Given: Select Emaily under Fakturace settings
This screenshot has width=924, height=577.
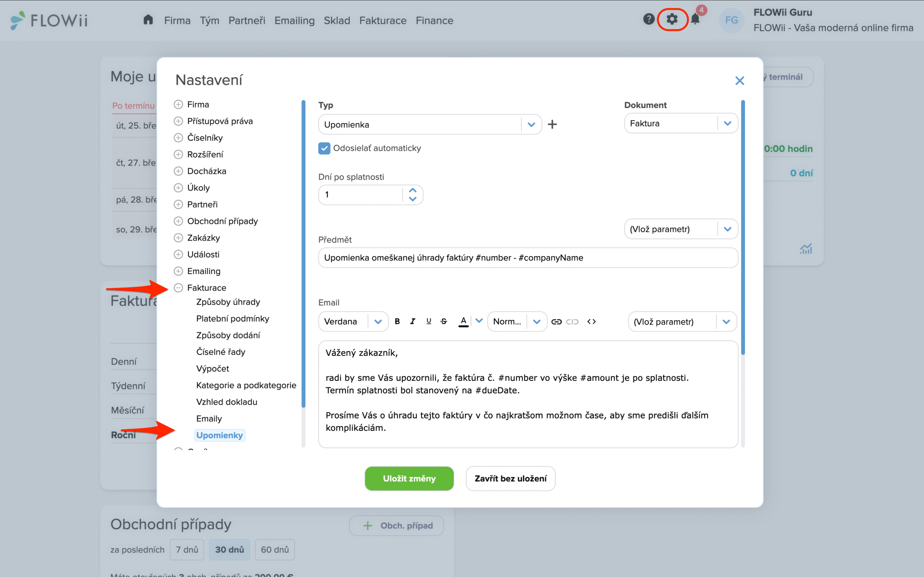Looking at the screenshot, I should (209, 419).
